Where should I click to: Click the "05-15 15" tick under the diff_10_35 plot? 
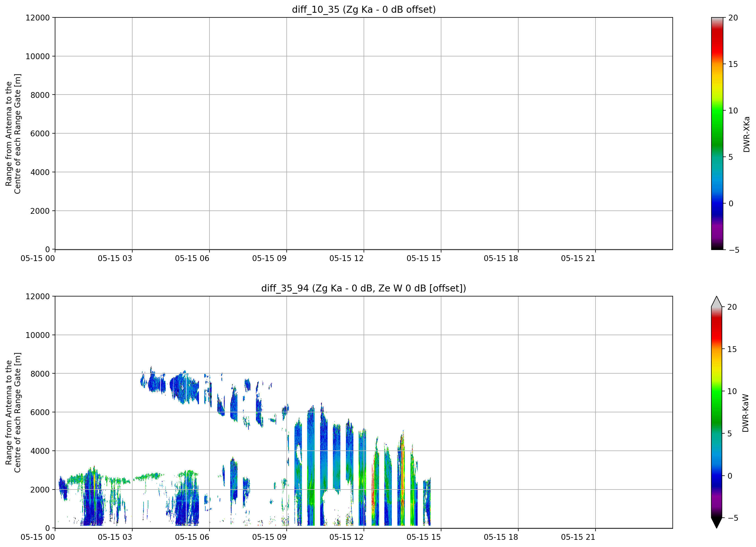point(424,259)
